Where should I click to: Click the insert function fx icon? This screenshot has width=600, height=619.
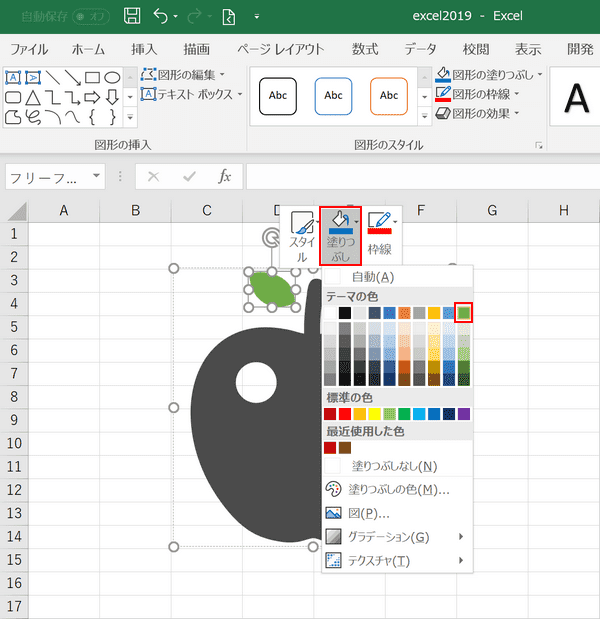225,176
